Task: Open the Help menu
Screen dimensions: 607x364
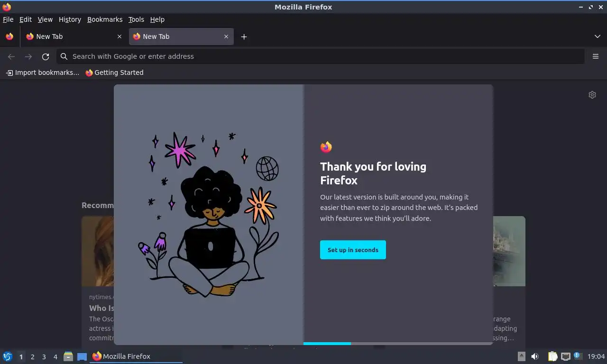Action: coord(157,19)
